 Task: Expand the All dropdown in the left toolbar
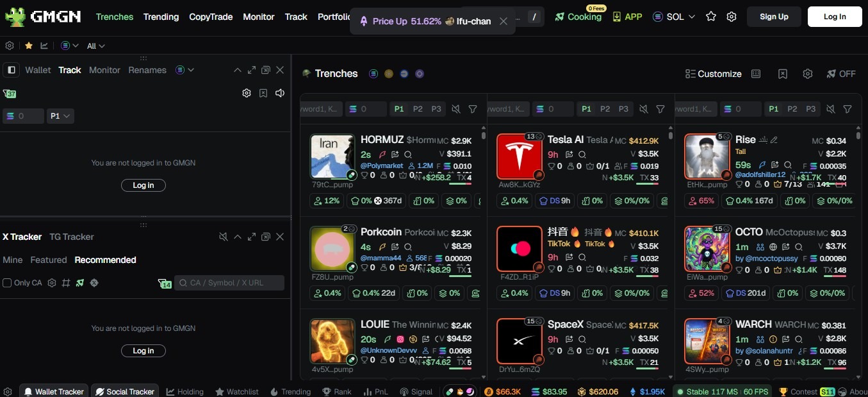pyautogui.click(x=95, y=46)
